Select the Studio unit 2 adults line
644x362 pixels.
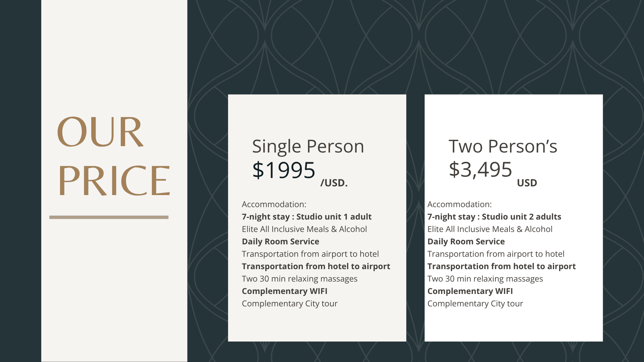(x=494, y=217)
